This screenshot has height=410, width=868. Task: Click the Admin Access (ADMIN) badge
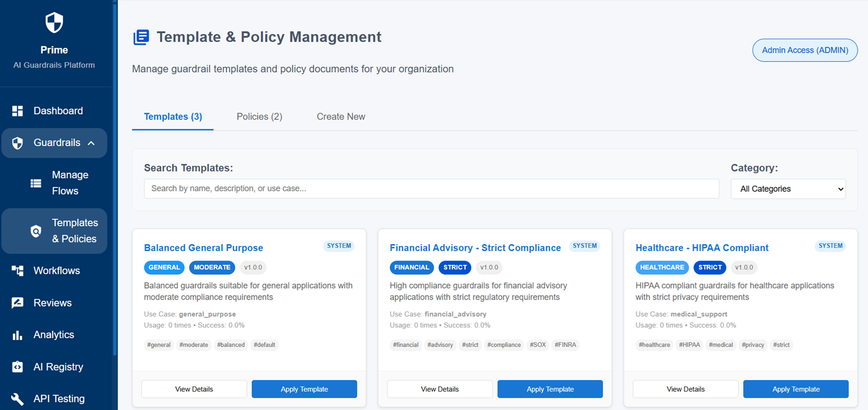[x=805, y=51]
